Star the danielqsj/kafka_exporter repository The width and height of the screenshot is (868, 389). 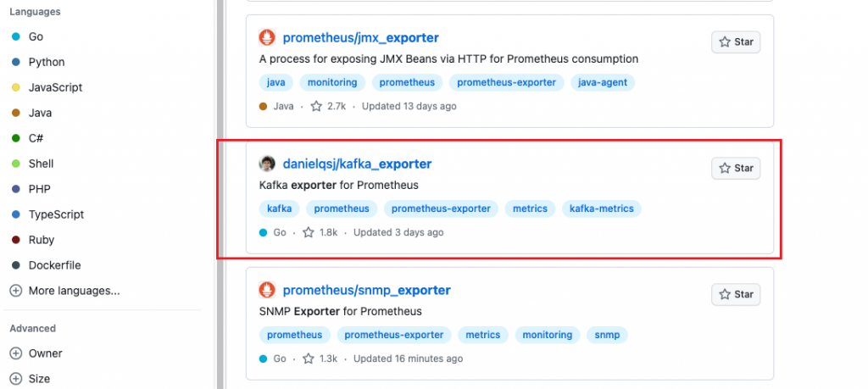(736, 168)
